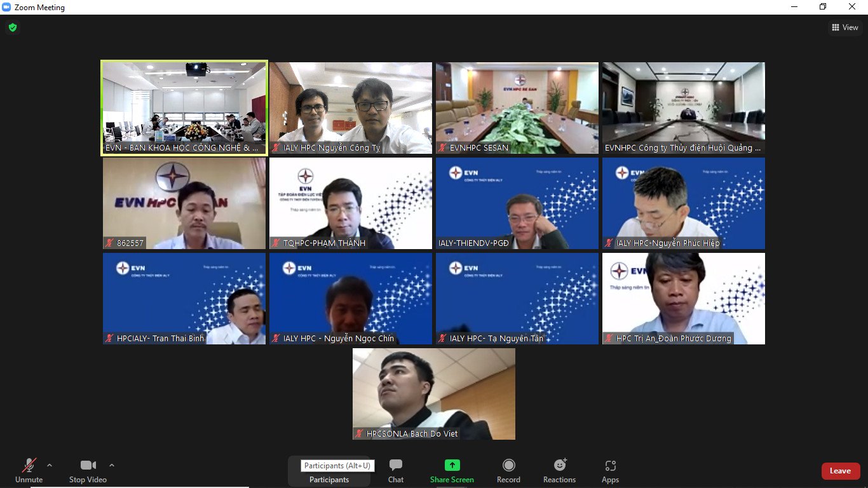This screenshot has width=868, height=488.
Task: Click name label 'HPCSONLA Bach Do Viet'
Action: tap(412, 434)
